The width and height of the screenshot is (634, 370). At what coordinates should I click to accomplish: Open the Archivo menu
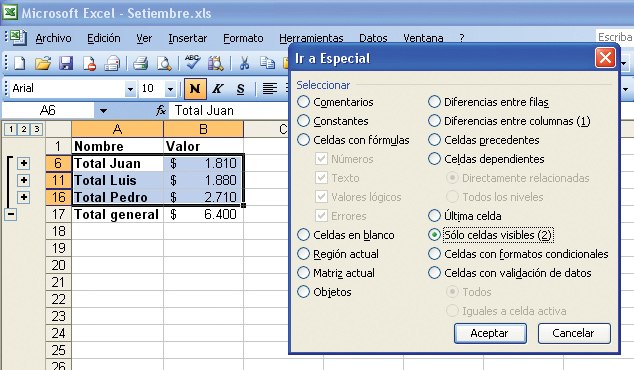tap(53, 38)
